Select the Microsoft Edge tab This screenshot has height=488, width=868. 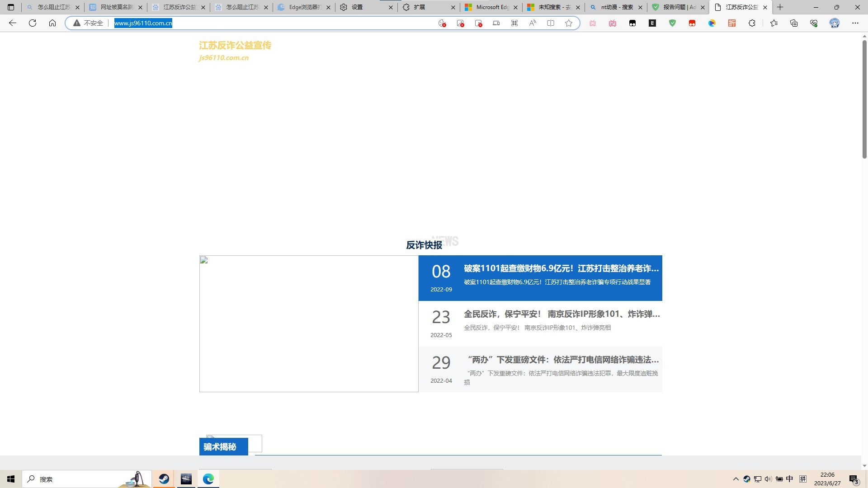[x=491, y=7]
